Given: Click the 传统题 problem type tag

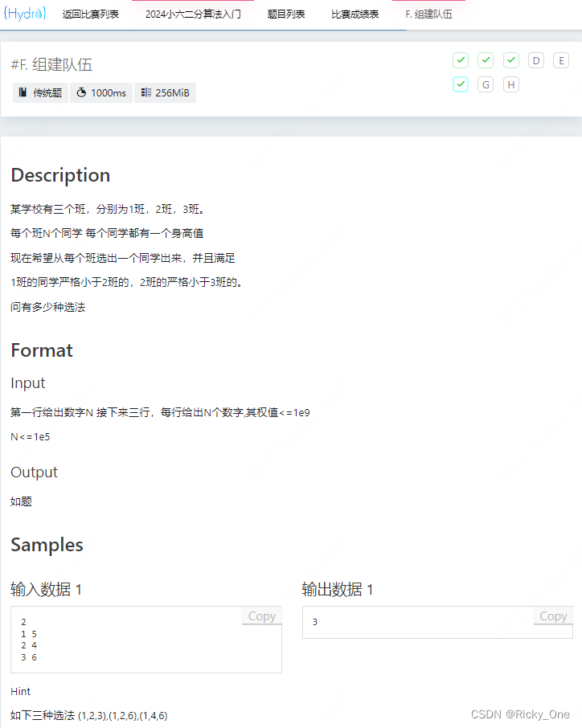Looking at the screenshot, I should tap(40, 93).
